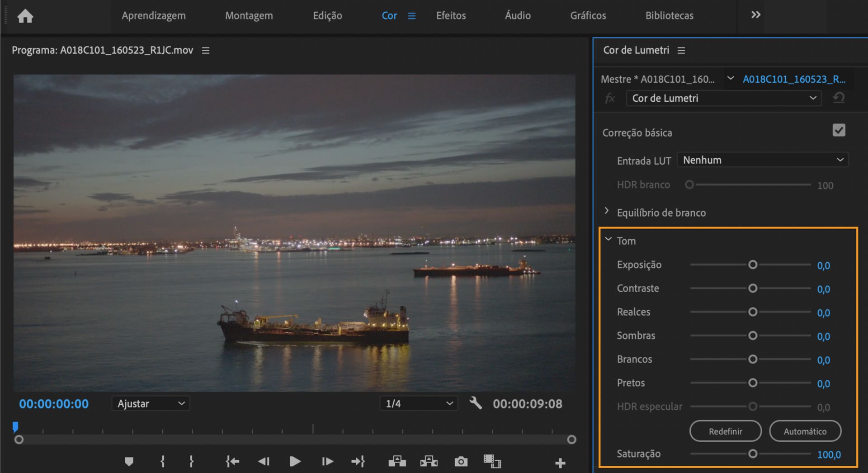Click the Home icon
The image size is (868, 473).
pyautogui.click(x=25, y=16)
